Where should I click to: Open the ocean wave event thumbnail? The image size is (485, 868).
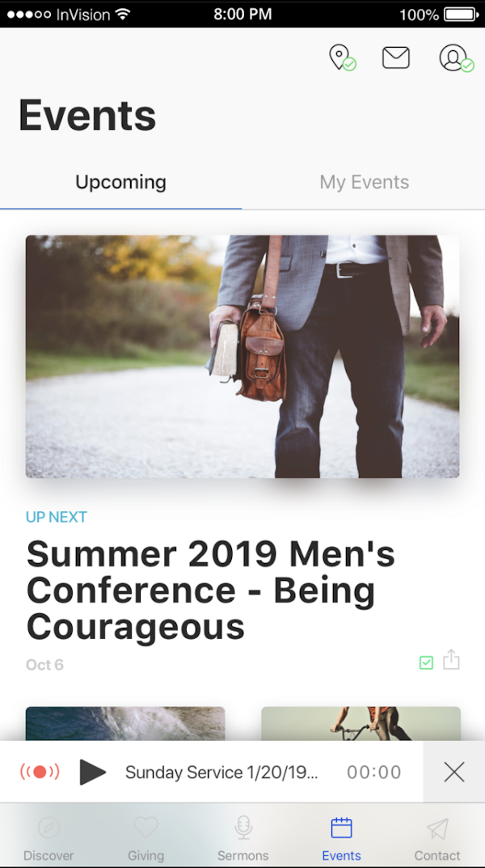click(125, 723)
